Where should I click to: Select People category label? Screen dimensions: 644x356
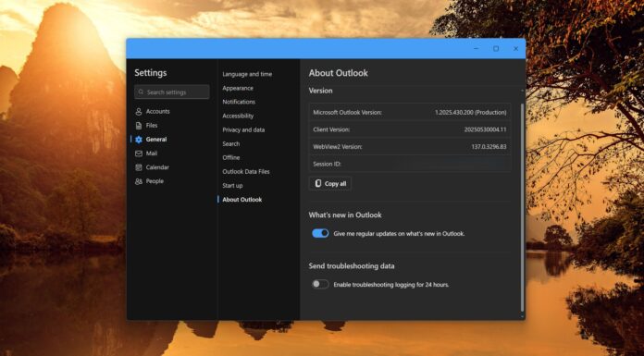point(155,181)
